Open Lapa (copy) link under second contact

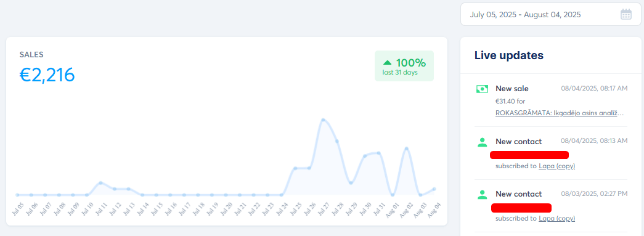(x=556, y=218)
